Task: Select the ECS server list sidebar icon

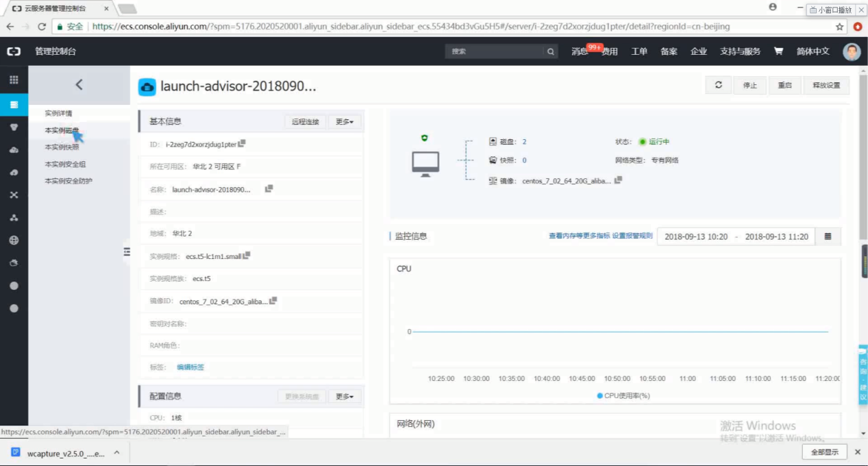Action: 14,104
